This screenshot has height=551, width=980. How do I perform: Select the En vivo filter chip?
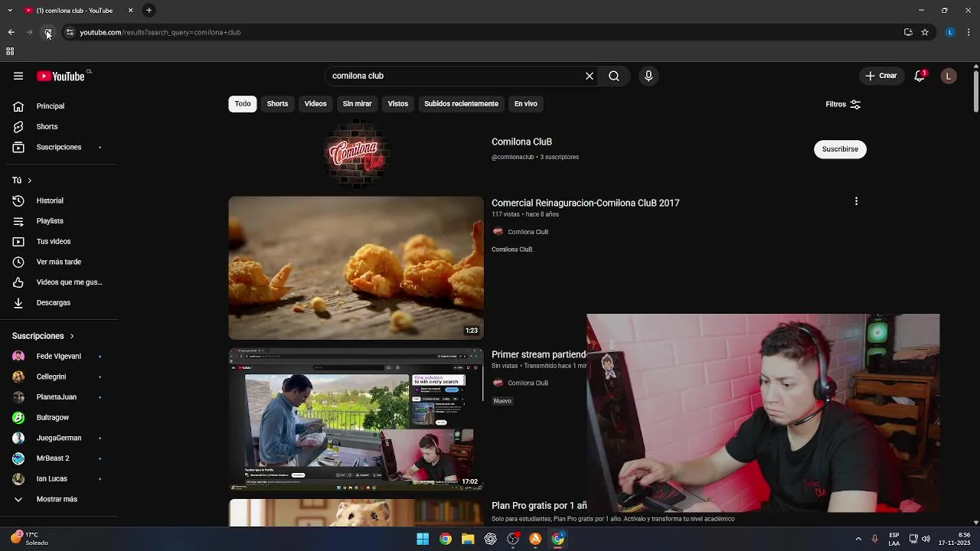(525, 104)
